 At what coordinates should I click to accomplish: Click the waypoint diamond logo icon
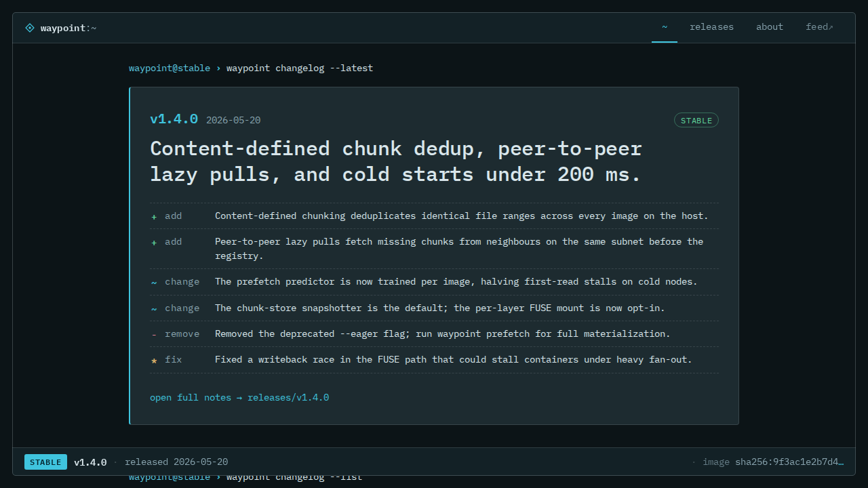point(30,28)
